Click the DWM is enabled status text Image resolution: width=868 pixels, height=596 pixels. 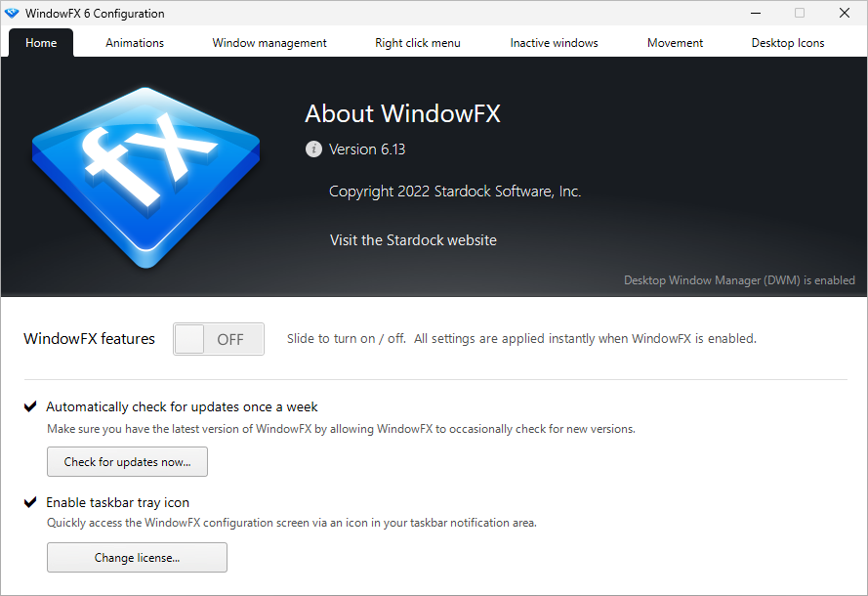[739, 280]
